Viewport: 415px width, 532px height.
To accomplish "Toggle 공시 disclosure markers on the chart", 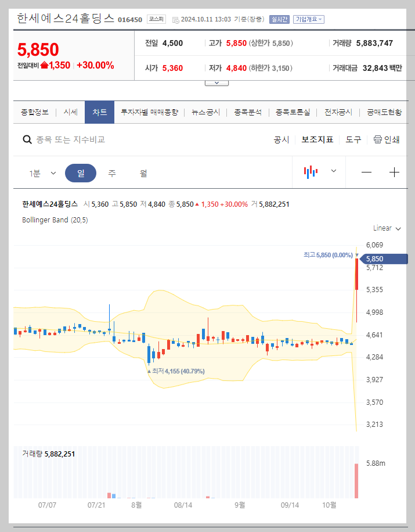I will click(x=281, y=139).
